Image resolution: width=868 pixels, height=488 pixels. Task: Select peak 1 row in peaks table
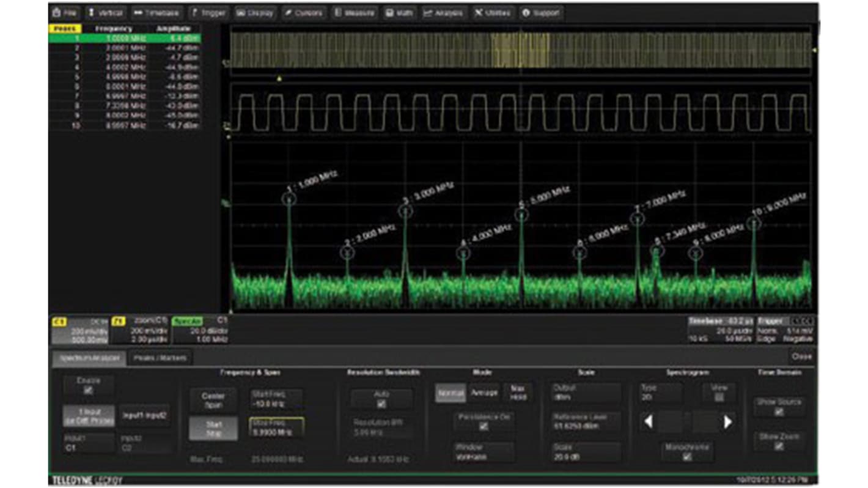(125, 38)
